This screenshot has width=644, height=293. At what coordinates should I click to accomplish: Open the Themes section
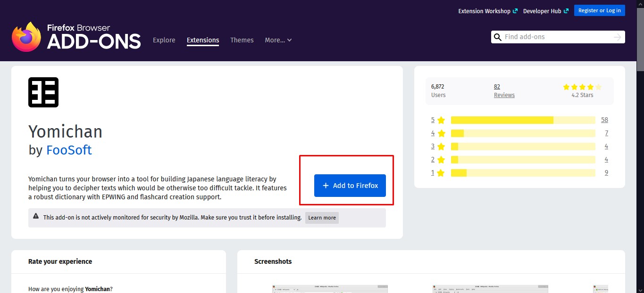click(242, 40)
